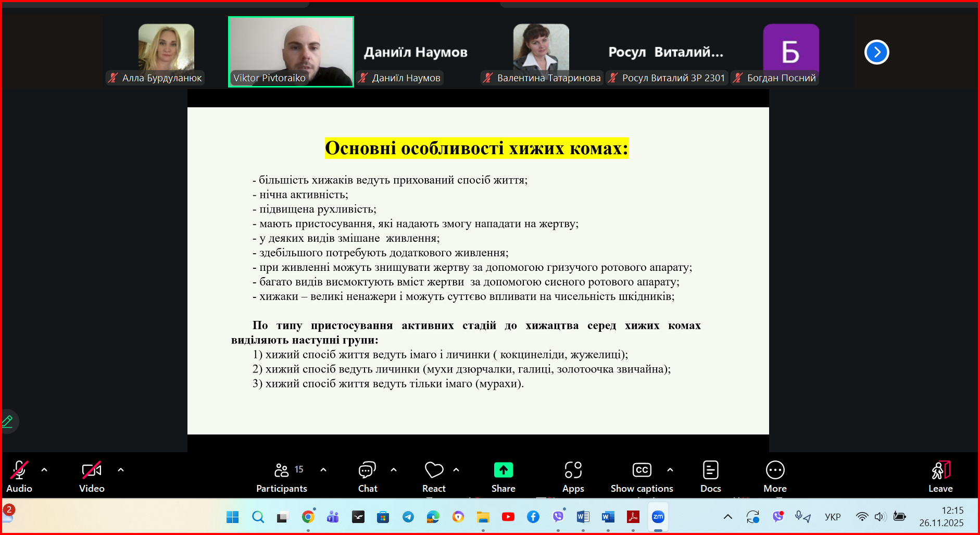This screenshot has width=980, height=535.
Task: Click the green annotation pencil icon
Action: 8,421
